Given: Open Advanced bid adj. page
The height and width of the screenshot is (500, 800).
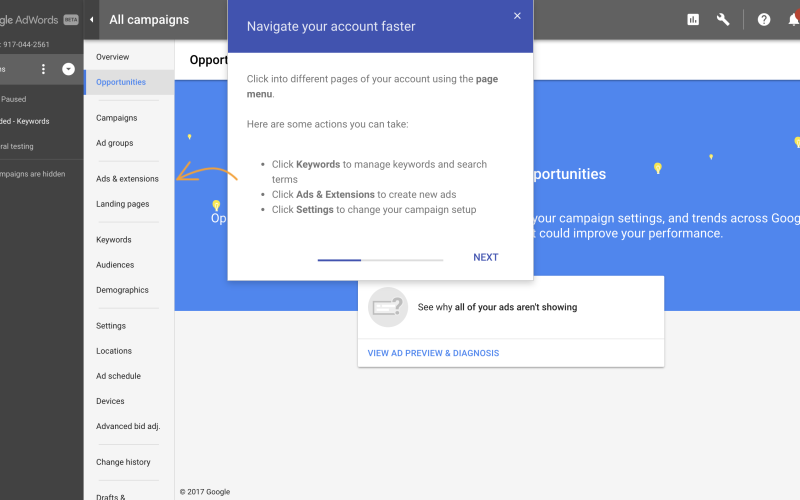Looking at the screenshot, I should tap(128, 426).
